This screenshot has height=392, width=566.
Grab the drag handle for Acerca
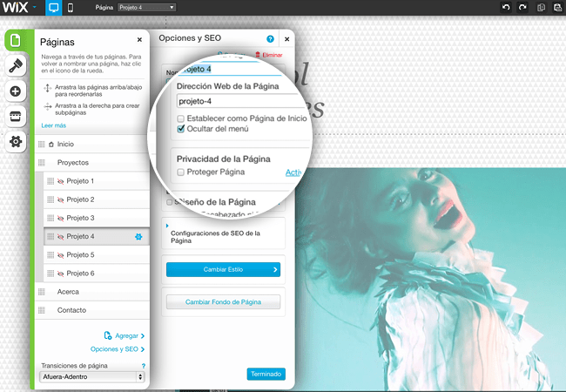click(x=42, y=292)
